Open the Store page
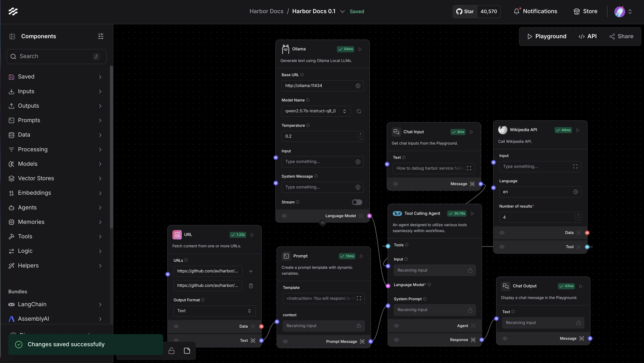This screenshot has width=644, height=363. (x=586, y=11)
